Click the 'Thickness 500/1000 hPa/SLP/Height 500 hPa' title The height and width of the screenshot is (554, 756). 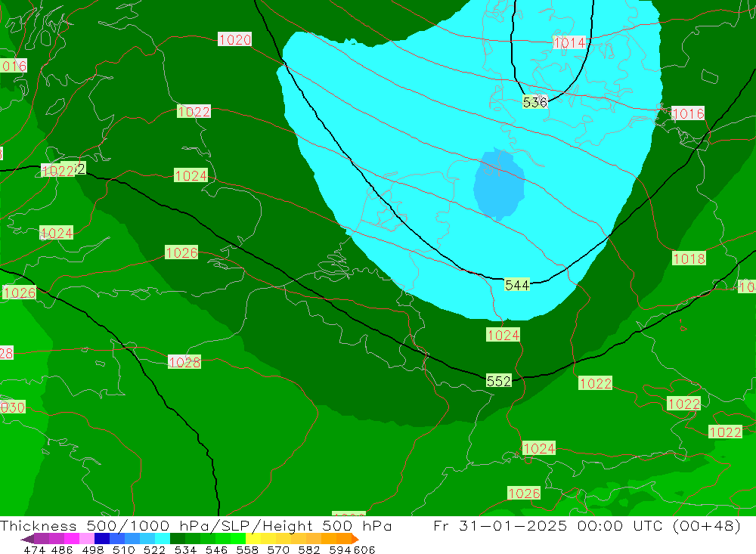pos(196,525)
